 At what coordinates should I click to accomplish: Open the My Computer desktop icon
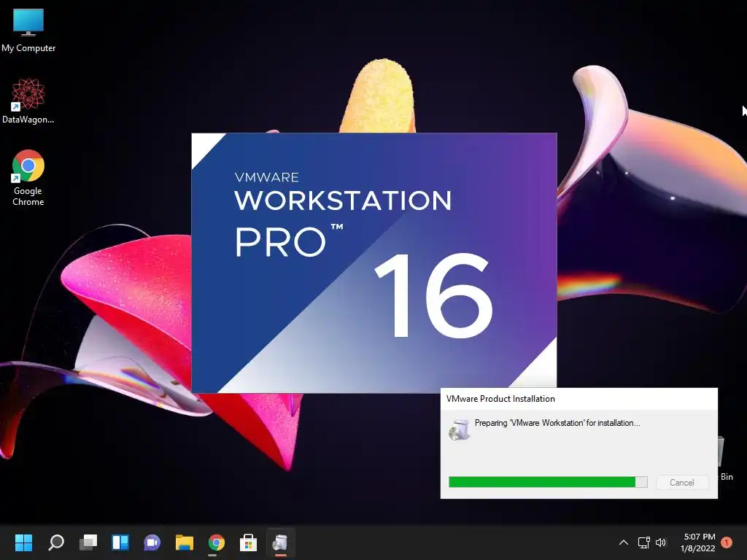(28, 30)
